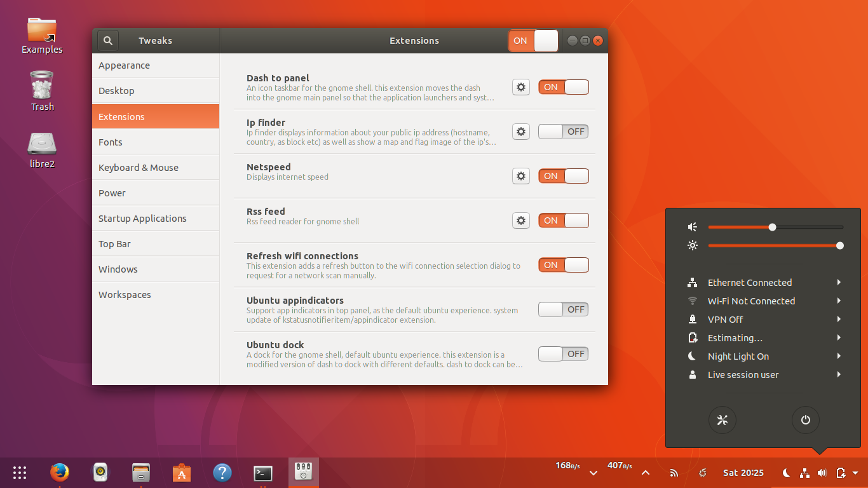
Task: Open settings gear for Netspeed extension
Action: [521, 176]
